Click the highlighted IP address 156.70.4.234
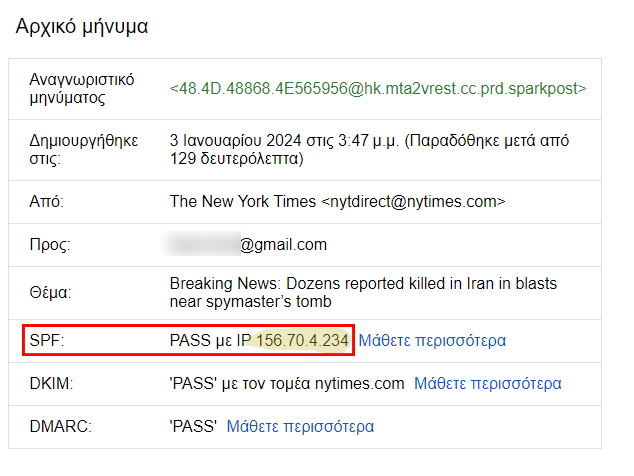The height and width of the screenshot is (476, 634). 302,341
